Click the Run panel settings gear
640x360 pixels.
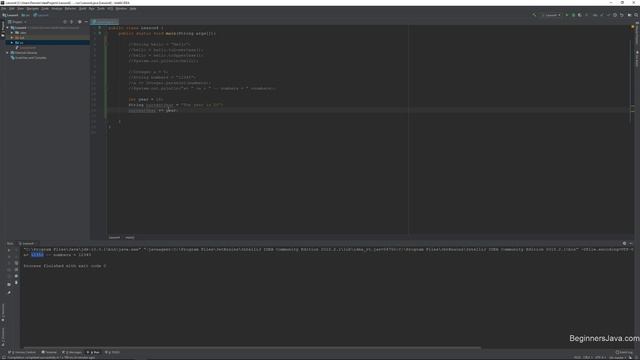(624, 244)
